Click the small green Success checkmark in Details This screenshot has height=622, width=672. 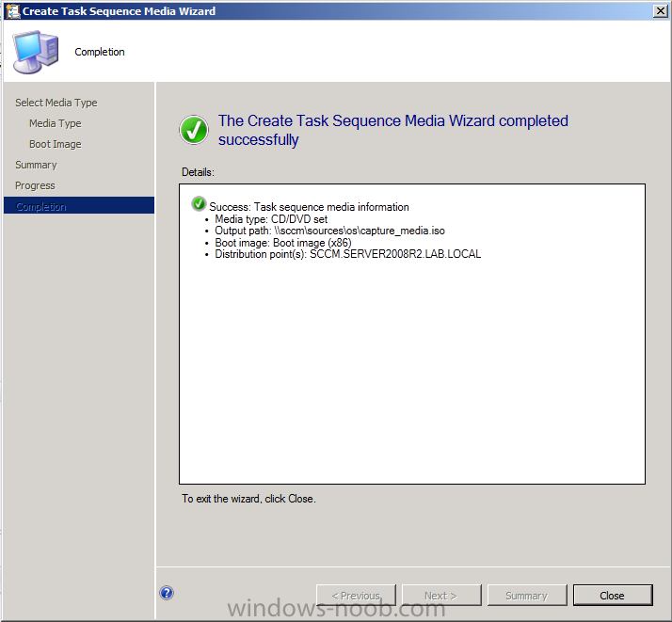pos(199,204)
